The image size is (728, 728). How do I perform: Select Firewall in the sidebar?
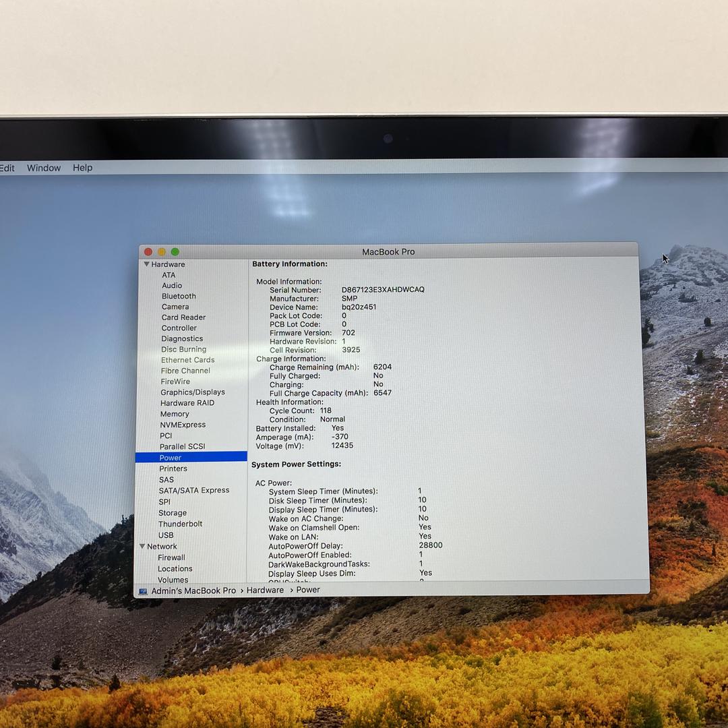coord(171,557)
